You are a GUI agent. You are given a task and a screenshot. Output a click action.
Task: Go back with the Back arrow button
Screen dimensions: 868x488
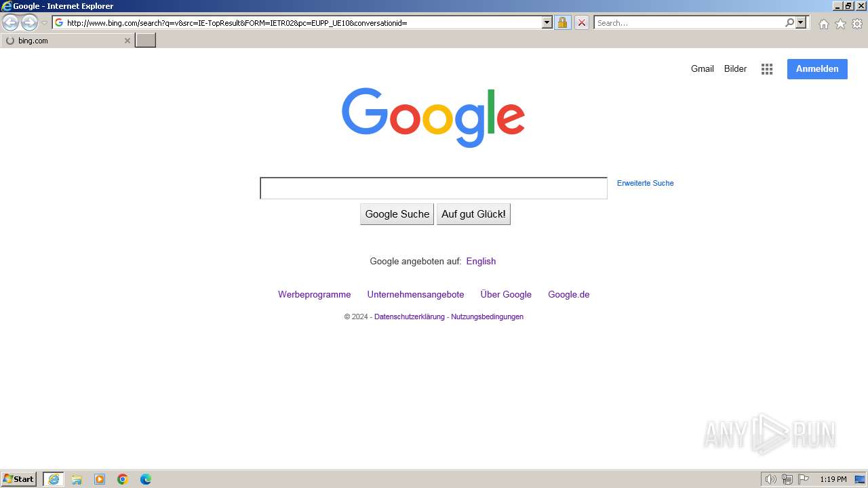[x=11, y=22]
